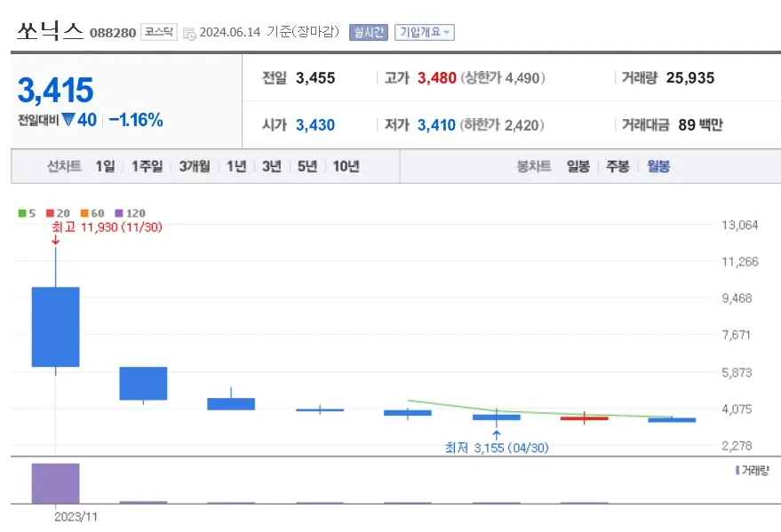Select the 10년 line chart tab
Screen dimensions: 781x532
(x=347, y=166)
